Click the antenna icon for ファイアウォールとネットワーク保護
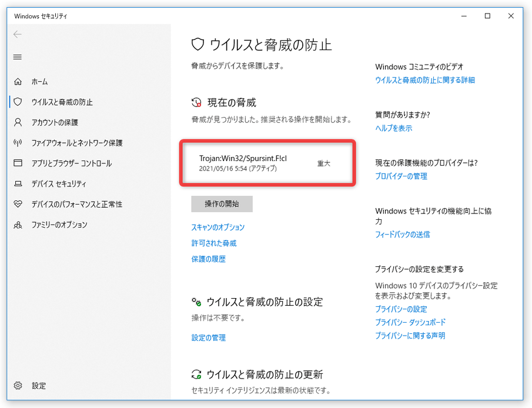 pos(18,142)
